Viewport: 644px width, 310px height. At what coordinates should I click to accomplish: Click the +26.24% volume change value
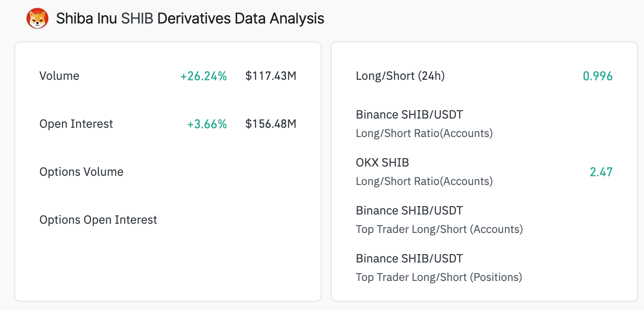[x=203, y=76]
